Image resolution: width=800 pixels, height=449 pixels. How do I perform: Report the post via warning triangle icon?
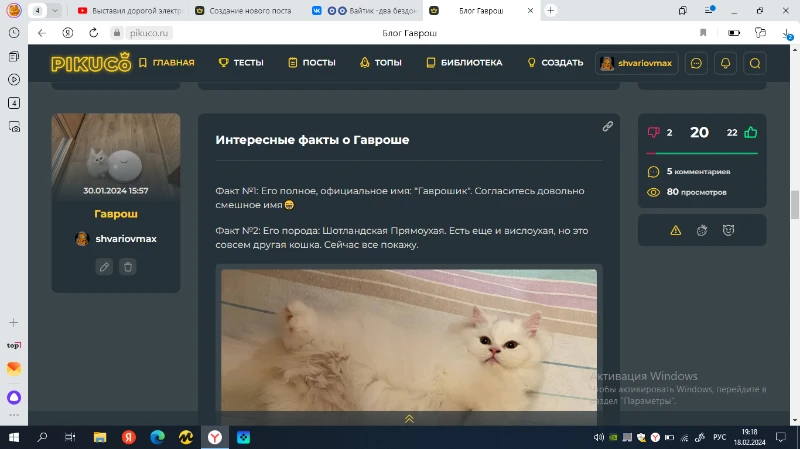click(676, 231)
